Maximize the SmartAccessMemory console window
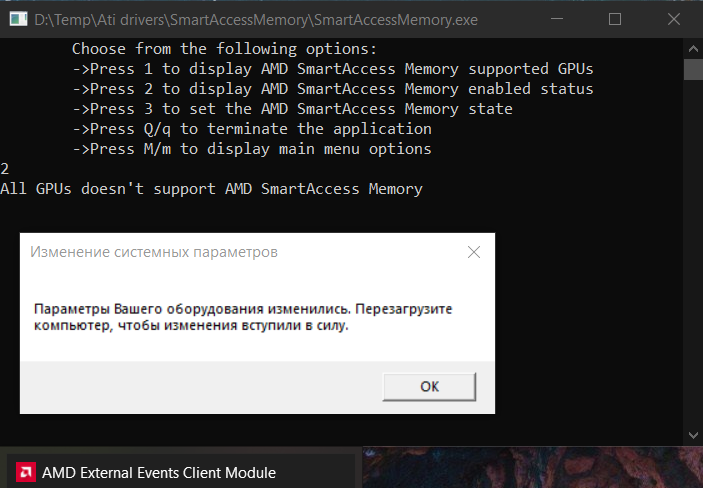 615,19
